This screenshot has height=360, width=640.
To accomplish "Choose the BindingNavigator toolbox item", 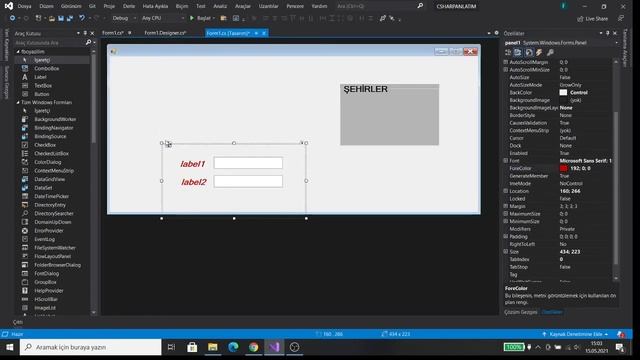I will pos(54,128).
